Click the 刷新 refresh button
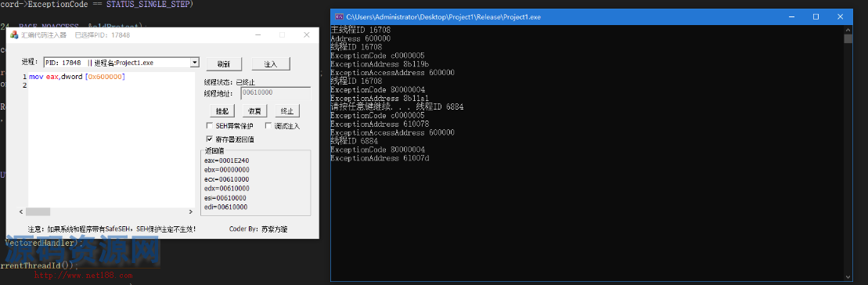The height and width of the screenshot is (285, 868). coord(224,63)
